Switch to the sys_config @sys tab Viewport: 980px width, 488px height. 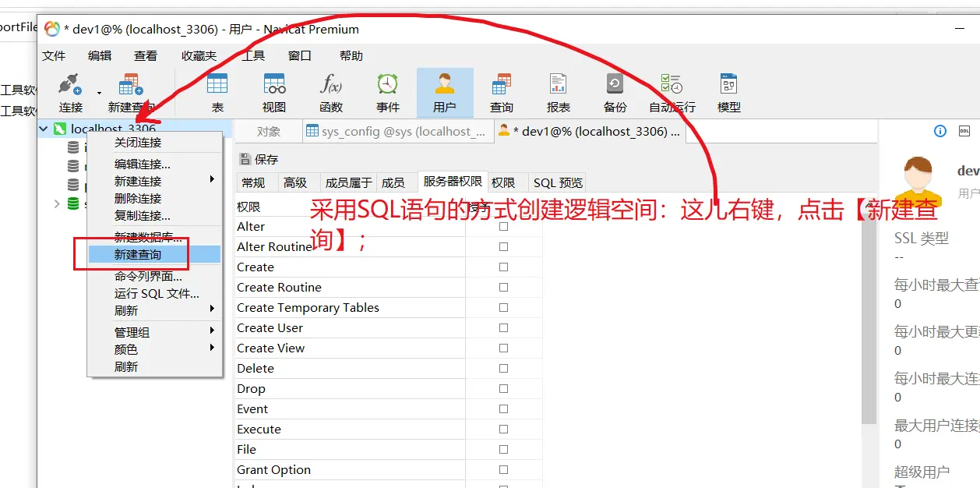point(398,131)
